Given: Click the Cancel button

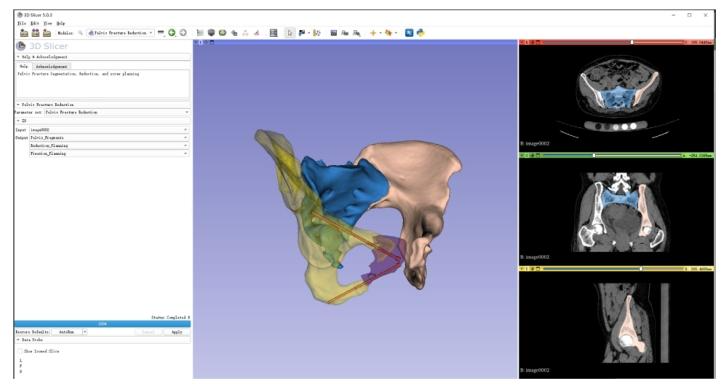Looking at the screenshot, I should point(148,332).
